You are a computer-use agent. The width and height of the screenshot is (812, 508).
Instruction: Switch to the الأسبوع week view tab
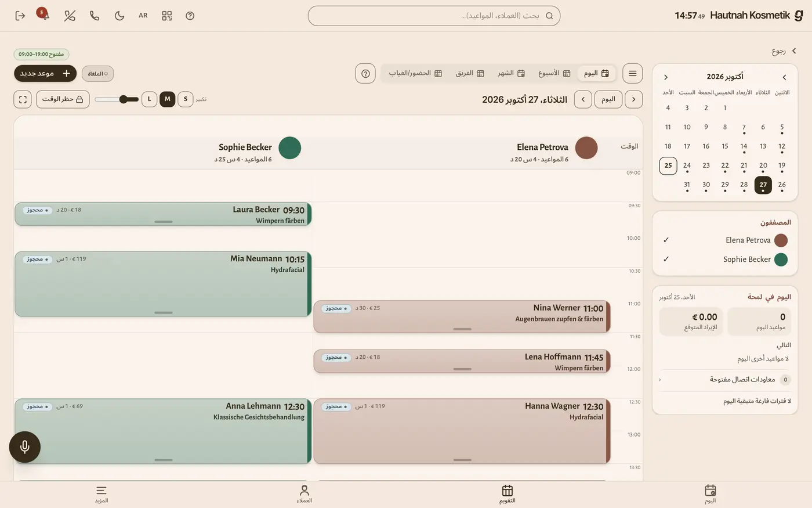(x=554, y=74)
